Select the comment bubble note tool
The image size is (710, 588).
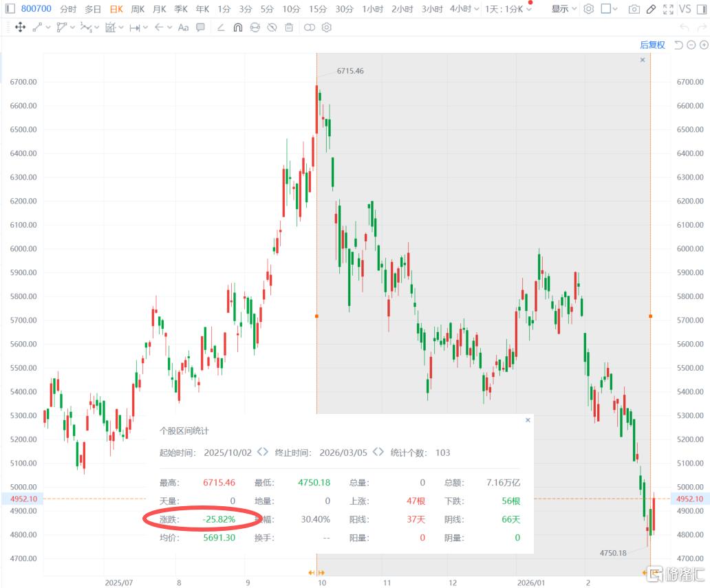[200, 28]
